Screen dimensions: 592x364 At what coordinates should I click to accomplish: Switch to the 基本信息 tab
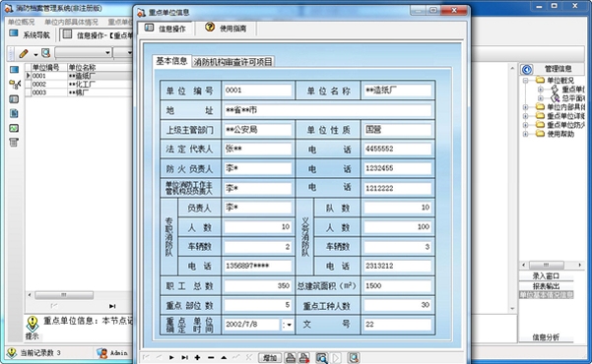point(171,61)
